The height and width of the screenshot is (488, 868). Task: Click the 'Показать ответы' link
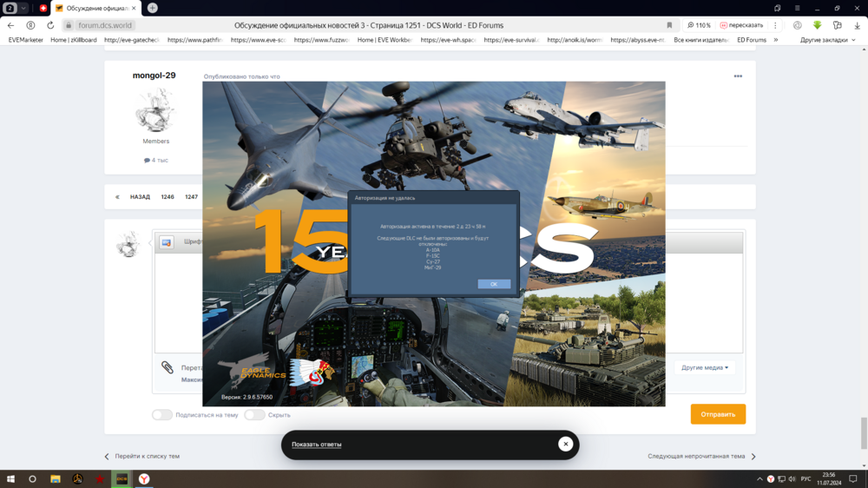316,445
